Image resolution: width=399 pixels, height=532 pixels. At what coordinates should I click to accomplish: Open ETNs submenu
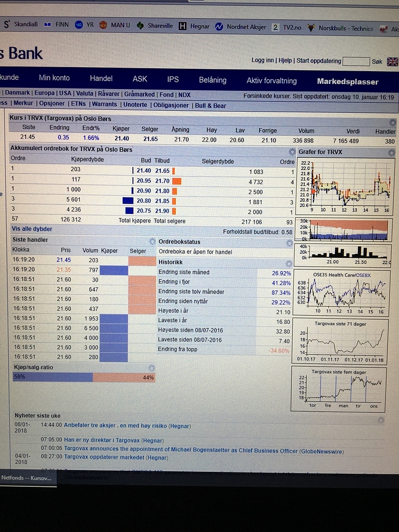(x=79, y=104)
